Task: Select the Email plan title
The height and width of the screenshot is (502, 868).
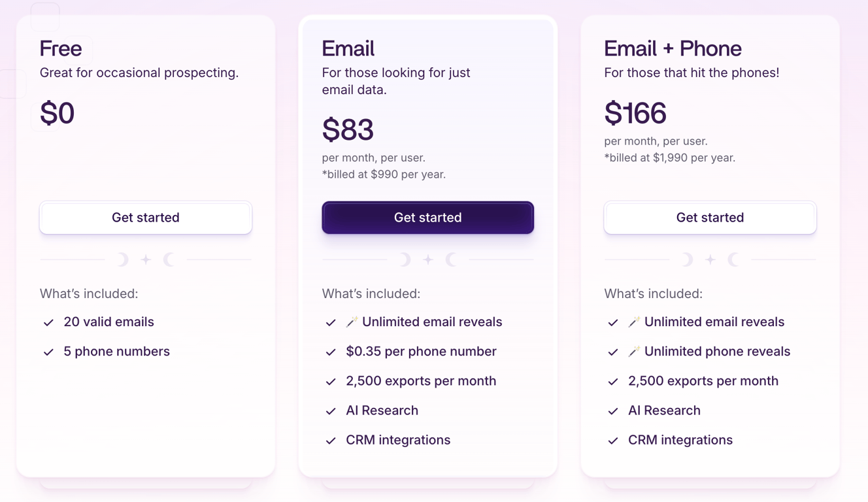Action: [x=348, y=48]
